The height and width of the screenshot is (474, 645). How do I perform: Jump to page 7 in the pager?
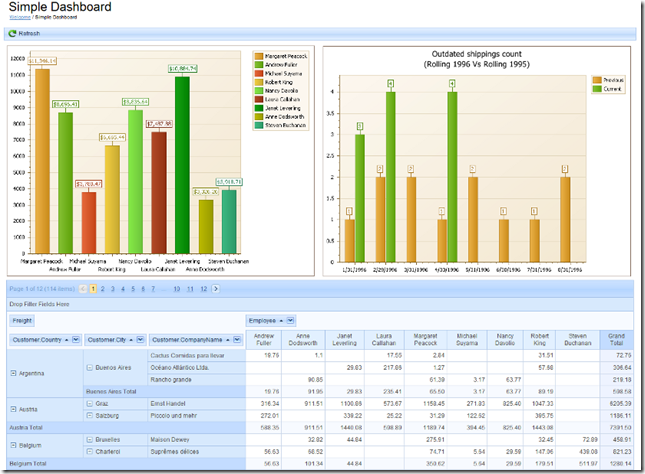pyautogui.click(x=153, y=289)
